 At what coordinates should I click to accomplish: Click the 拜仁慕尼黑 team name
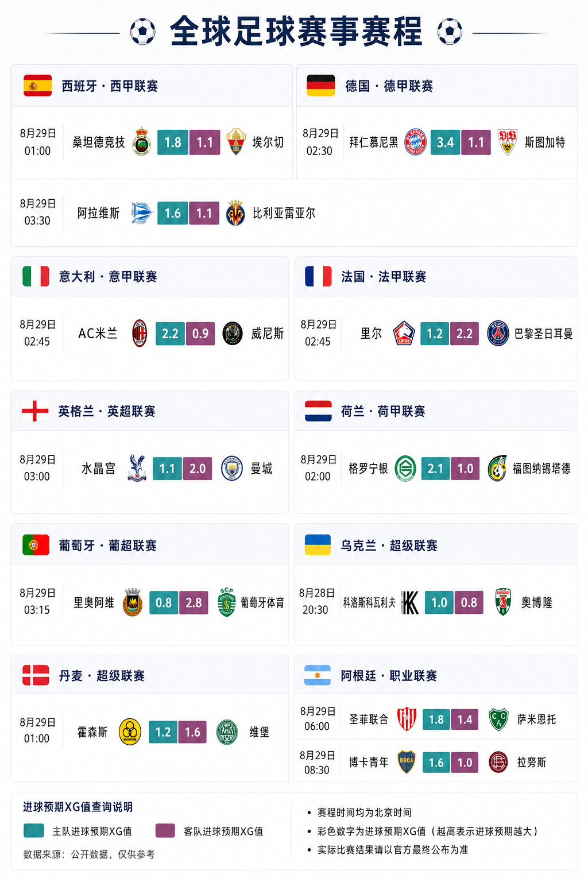click(x=374, y=142)
